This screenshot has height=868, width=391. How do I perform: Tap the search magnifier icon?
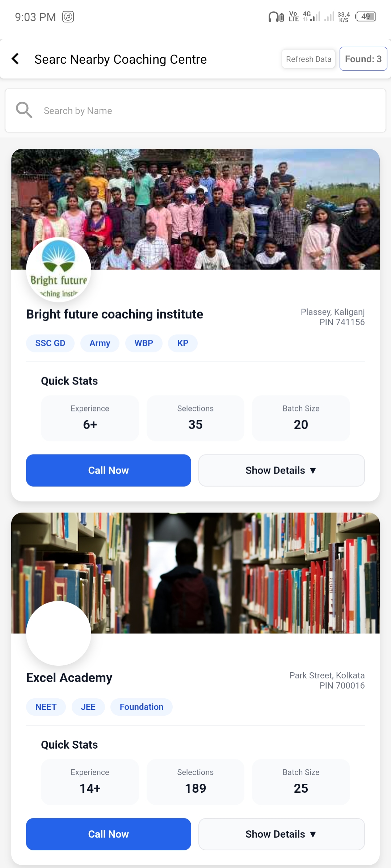(24, 110)
